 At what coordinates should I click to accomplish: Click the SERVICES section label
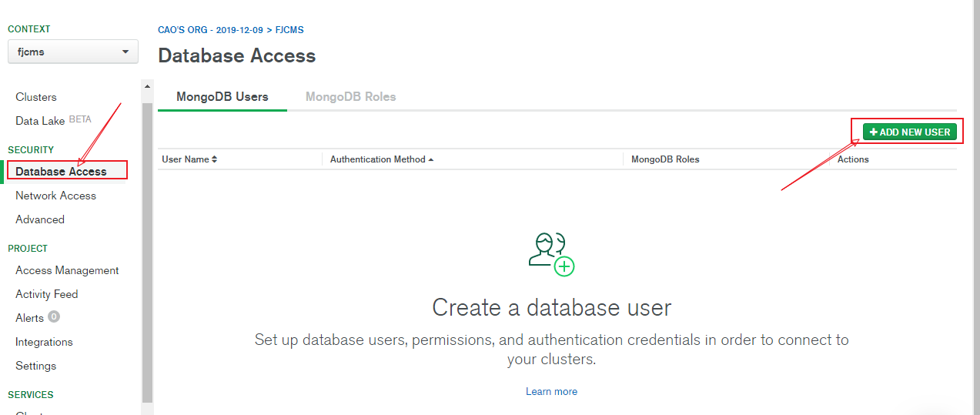coord(31,395)
